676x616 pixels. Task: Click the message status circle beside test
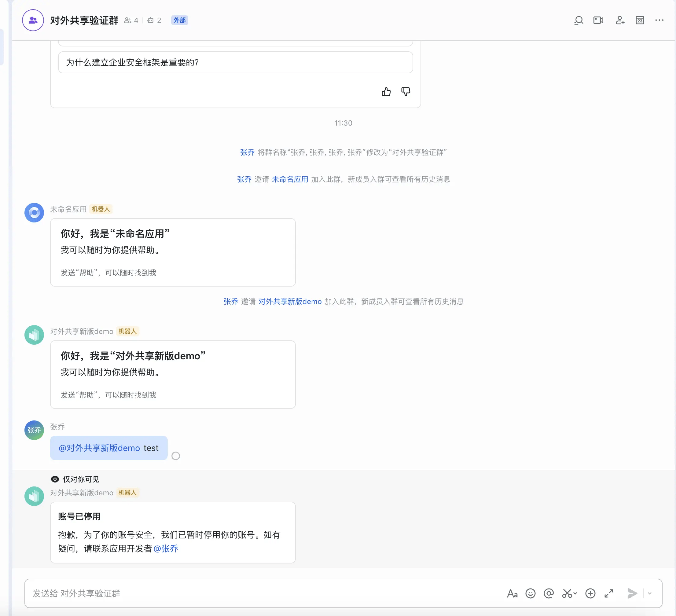[176, 456]
